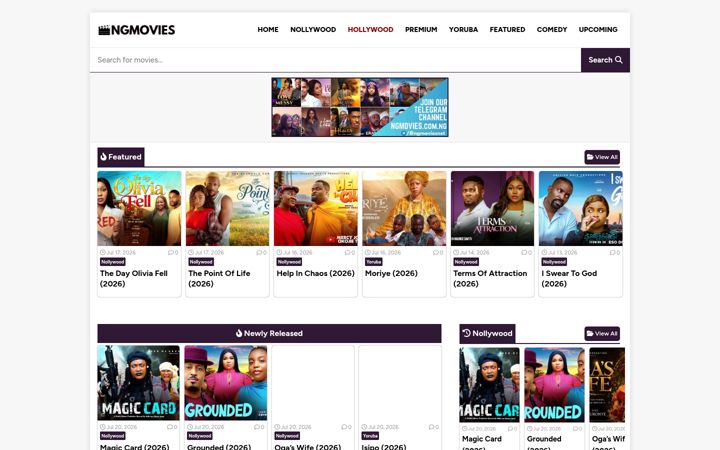Open Grounded poster in Newly Released
This screenshot has width=720, height=450.
click(225, 383)
